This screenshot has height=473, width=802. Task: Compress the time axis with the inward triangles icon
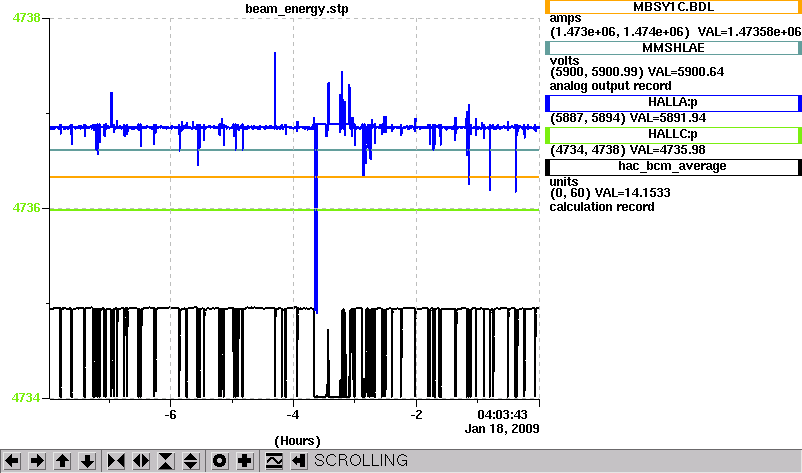click(116, 461)
